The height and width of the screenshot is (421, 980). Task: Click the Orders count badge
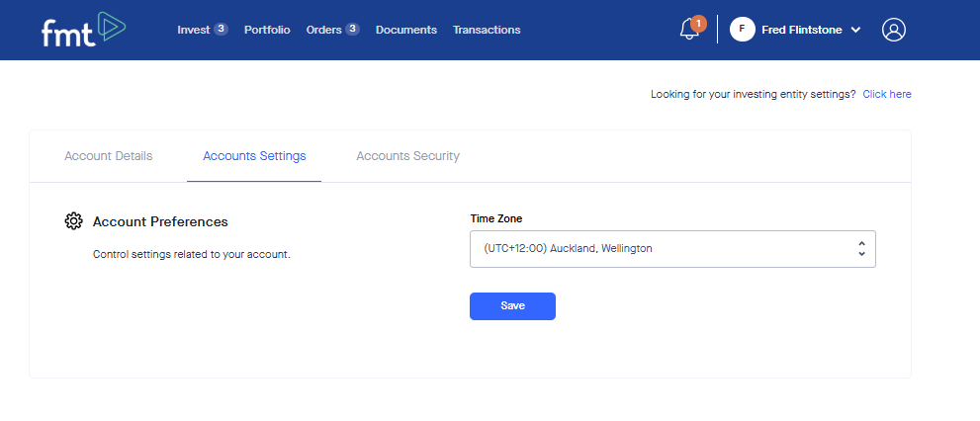coord(352,30)
